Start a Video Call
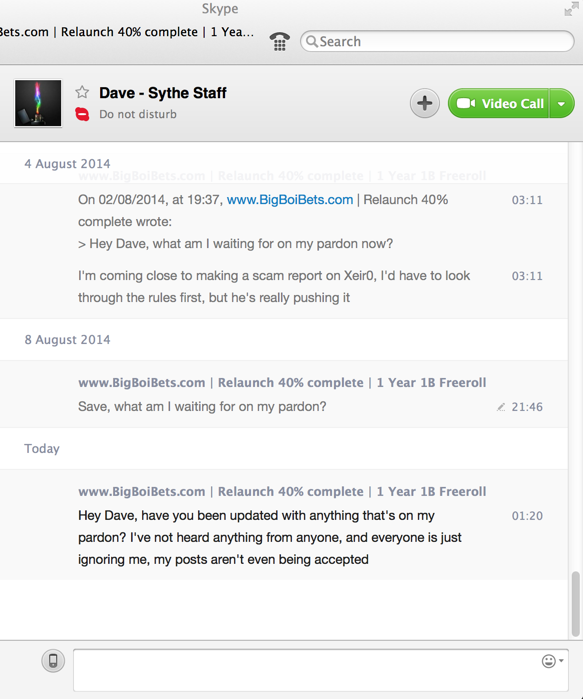The width and height of the screenshot is (583, 699). coord(498,103)
